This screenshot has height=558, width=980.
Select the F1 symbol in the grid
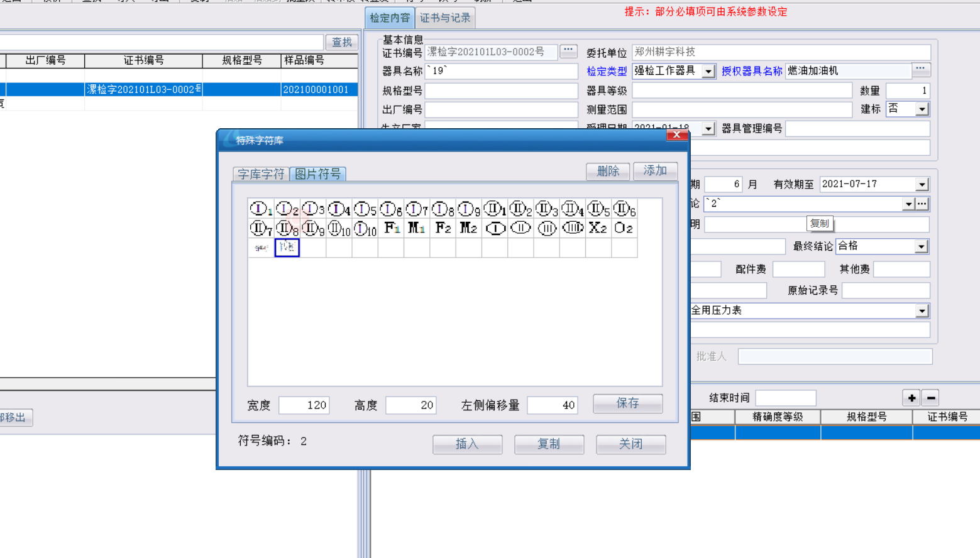point(391,227)
